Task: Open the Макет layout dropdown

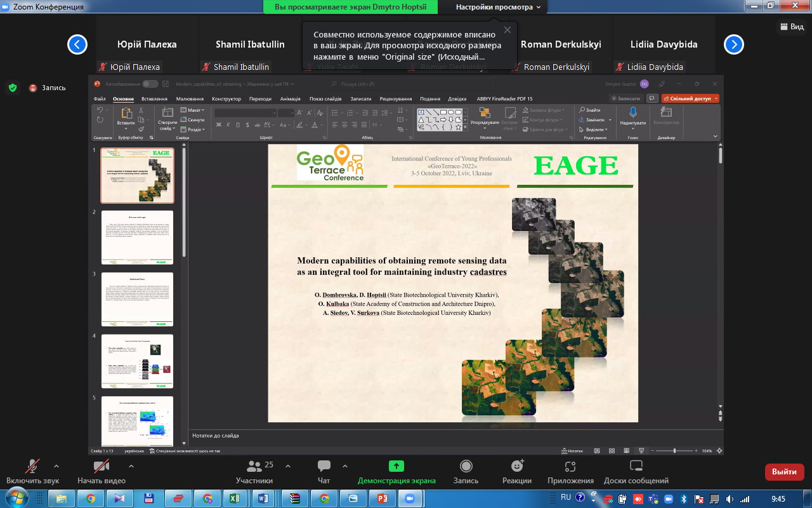Action: pyautogui.click(x=192, y=110)
